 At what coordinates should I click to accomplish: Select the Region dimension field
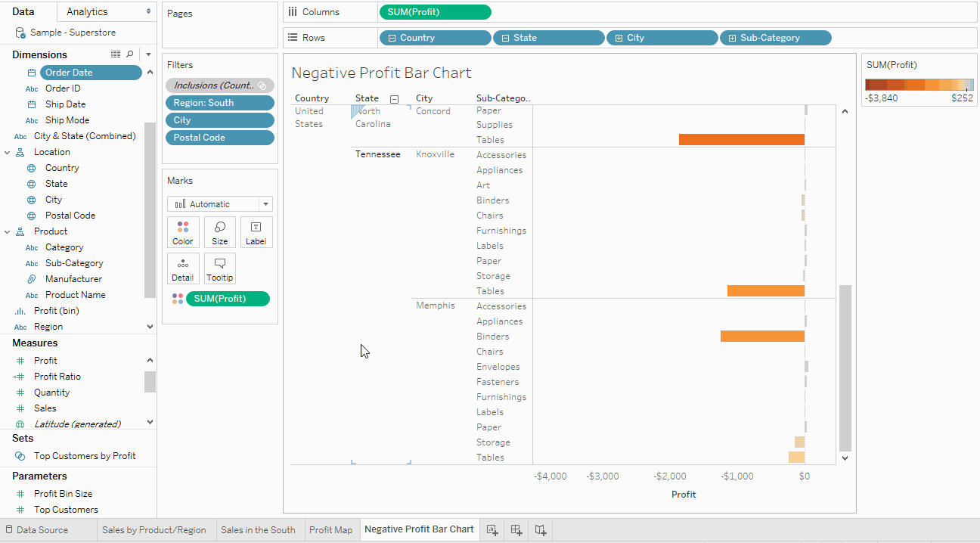coord(48,327)
